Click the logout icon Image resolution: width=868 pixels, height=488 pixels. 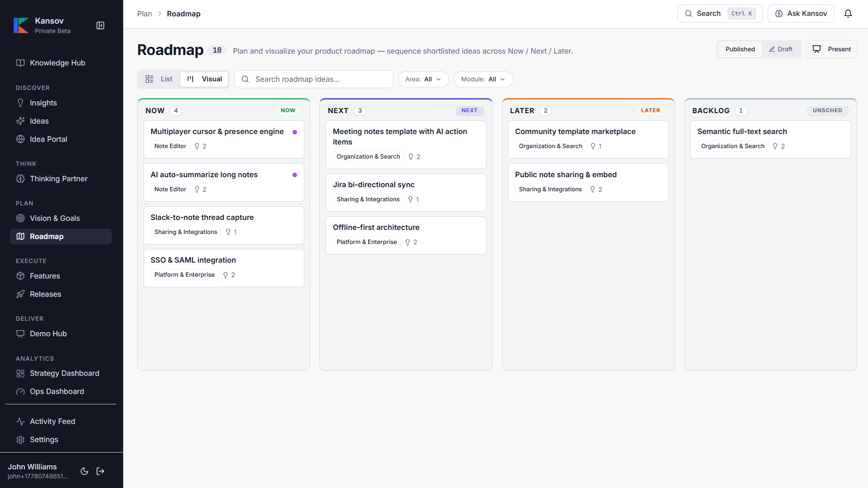click(100, 471)
